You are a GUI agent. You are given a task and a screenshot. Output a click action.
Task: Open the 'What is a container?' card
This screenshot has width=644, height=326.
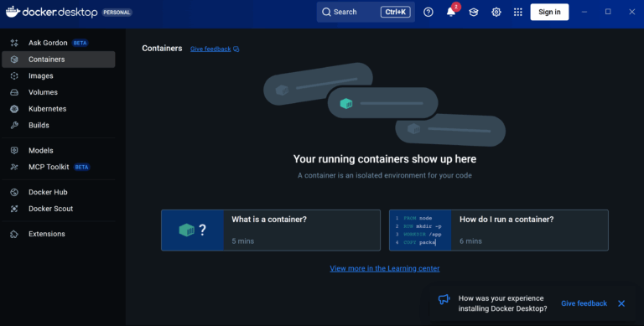[271, 230]
